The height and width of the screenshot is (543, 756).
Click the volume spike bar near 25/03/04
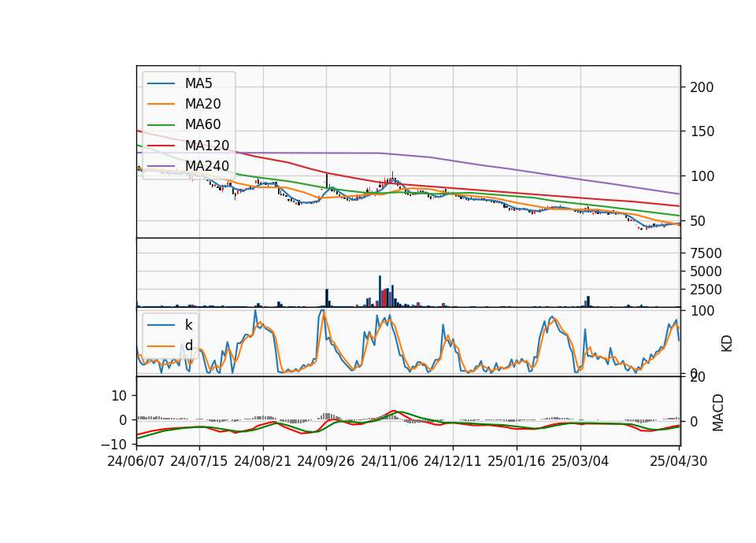(x=588, y=301)
